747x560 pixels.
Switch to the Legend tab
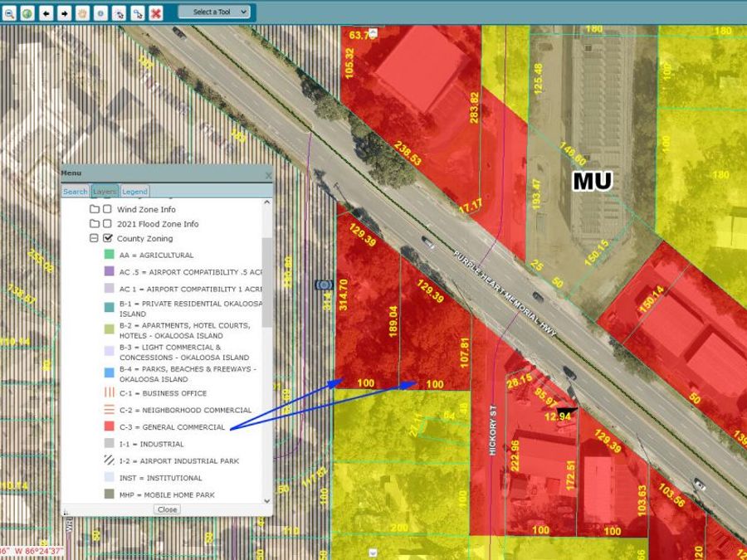pos(134,192)
